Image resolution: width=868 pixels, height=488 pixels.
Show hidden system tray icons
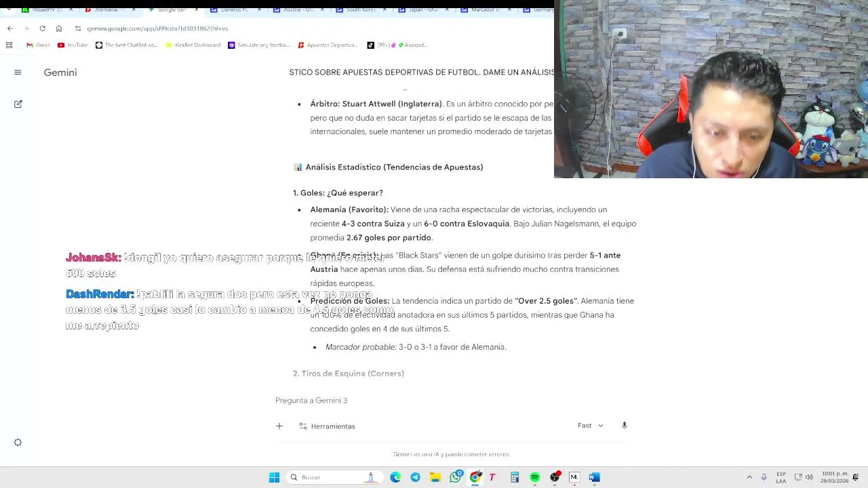749,477
